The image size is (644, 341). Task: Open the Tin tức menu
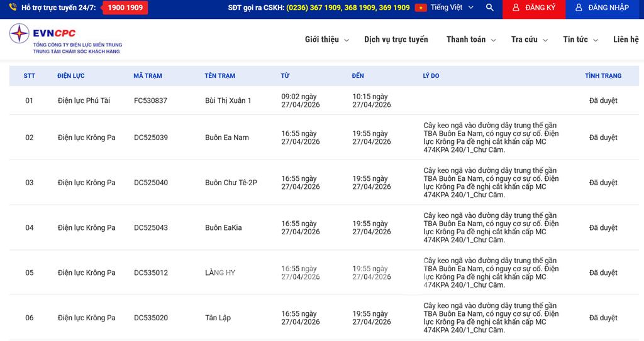580,40
